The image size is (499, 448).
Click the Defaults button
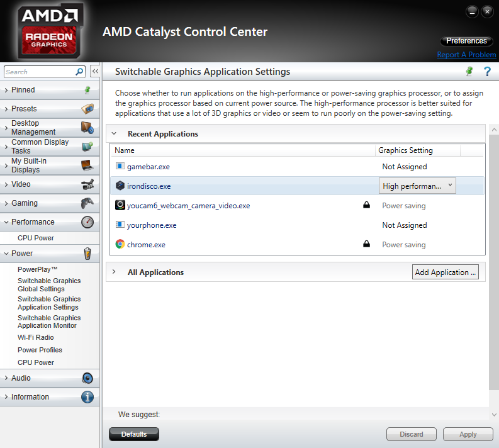[x=134, y=434]
